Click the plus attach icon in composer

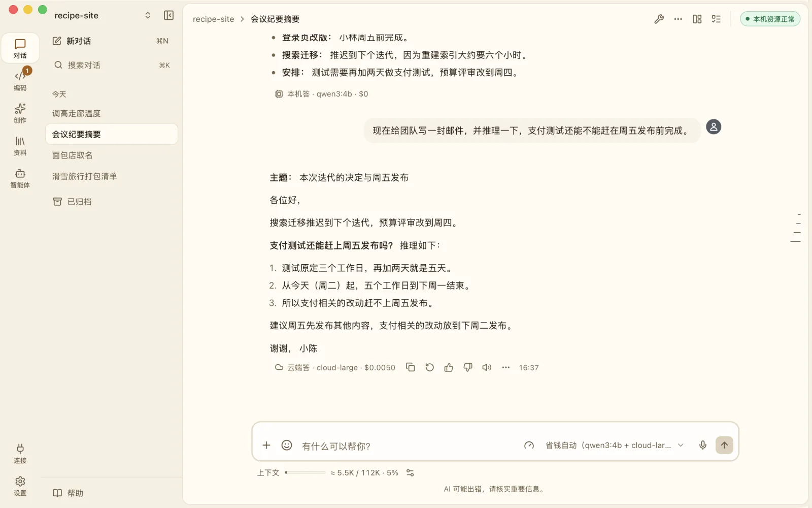266,446
